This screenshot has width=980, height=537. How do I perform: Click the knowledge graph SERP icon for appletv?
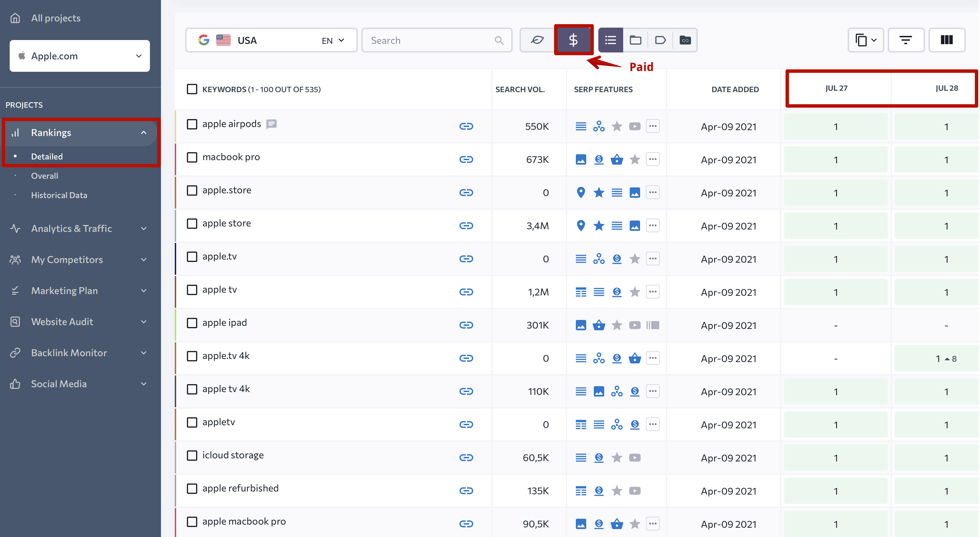click(617, 424)
